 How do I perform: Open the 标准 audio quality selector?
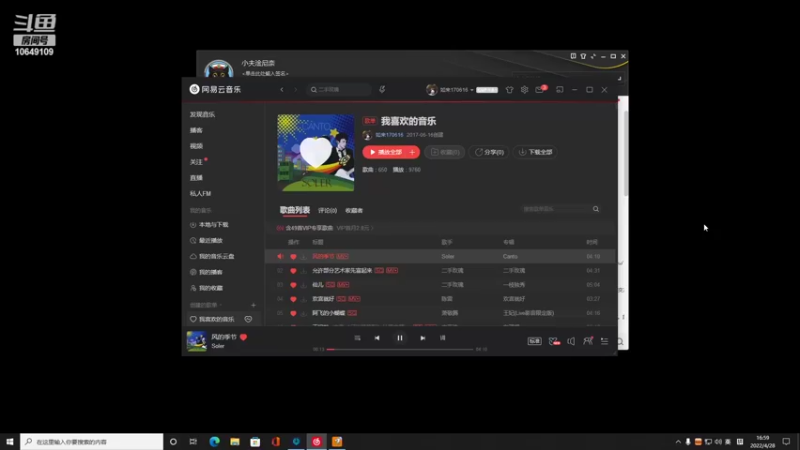tap(534, 341)
